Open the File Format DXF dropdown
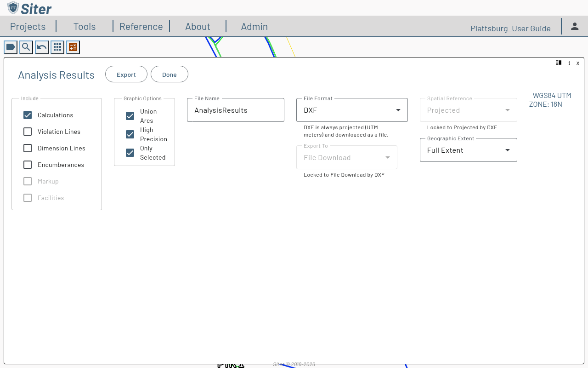 [x=352, y=110]
